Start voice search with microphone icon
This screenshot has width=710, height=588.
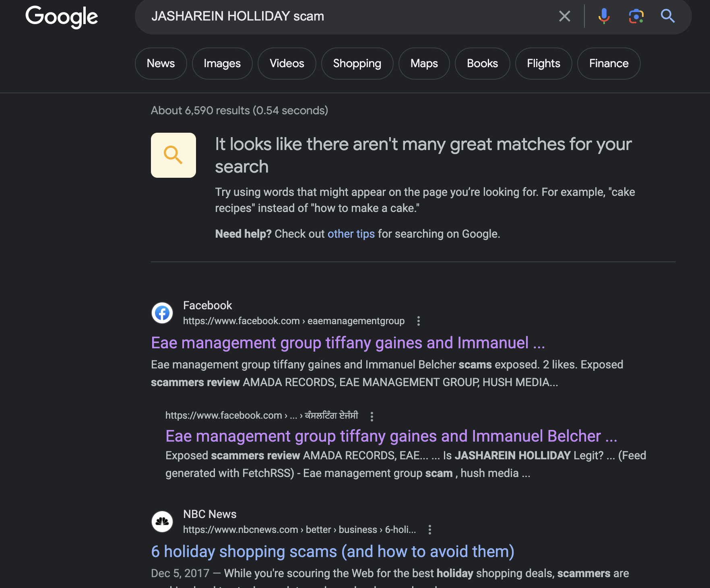[604, 16]
